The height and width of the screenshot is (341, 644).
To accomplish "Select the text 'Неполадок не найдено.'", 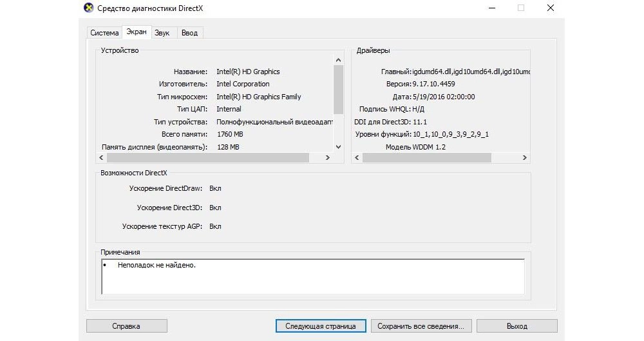I will pyautogui.click(x=156, y=266).
